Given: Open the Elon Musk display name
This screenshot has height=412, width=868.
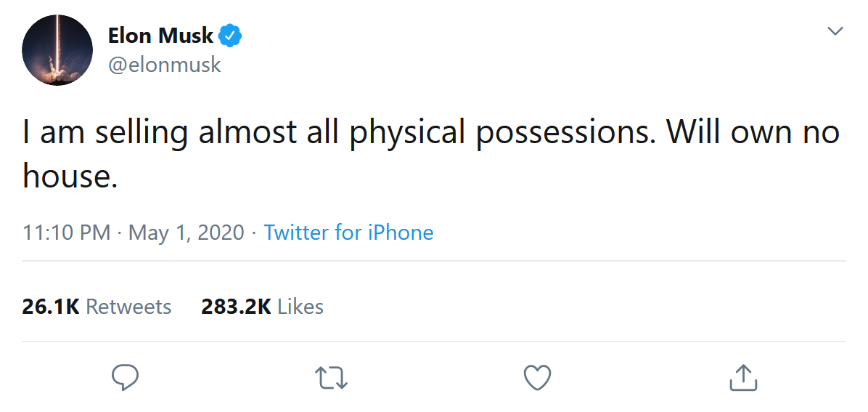Looking at the screenshot, I should click(160, 35).
